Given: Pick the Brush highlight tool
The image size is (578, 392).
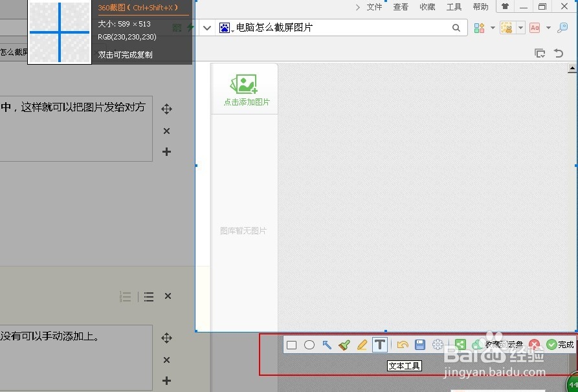Looking at the screenshot, I should tap(344, 345).
